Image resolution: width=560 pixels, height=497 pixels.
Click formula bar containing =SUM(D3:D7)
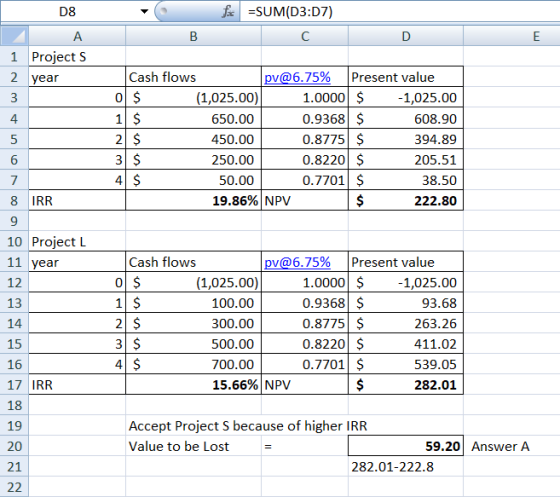(400, 11)
